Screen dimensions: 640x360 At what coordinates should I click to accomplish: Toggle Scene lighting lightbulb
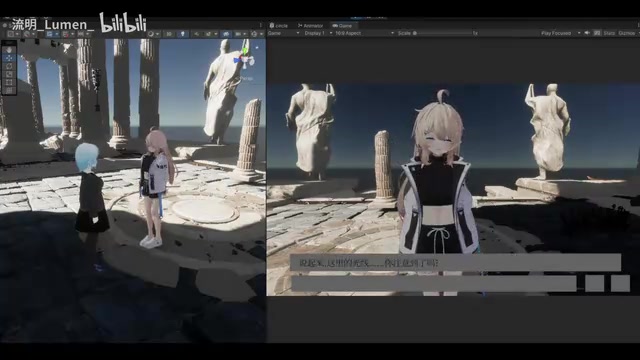click(183, 34)
